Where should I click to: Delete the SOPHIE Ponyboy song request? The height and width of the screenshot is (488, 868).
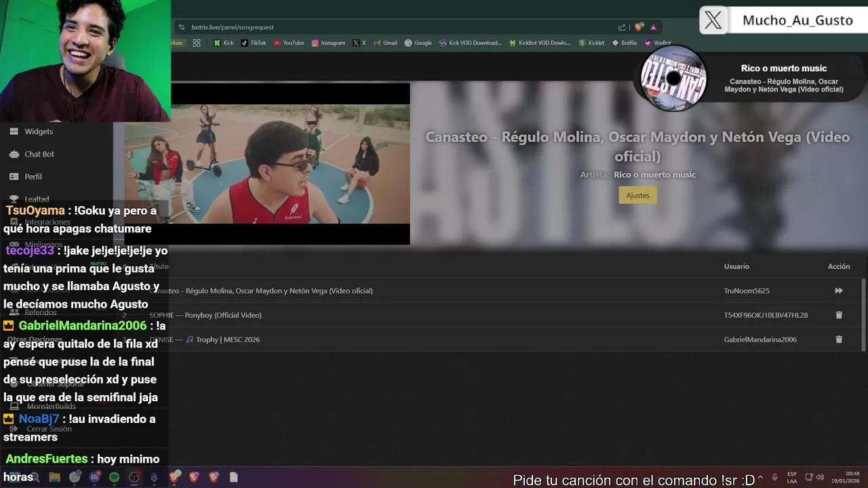(839, 315)
